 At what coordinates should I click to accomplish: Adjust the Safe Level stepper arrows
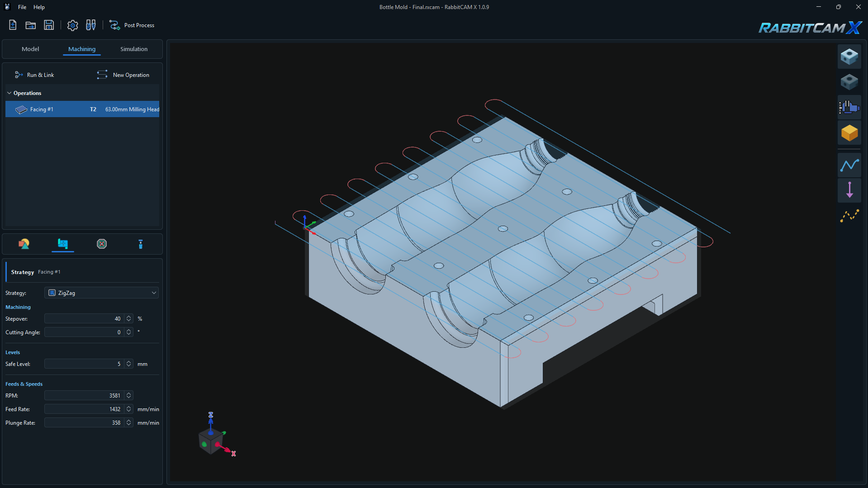click(129, 364)
